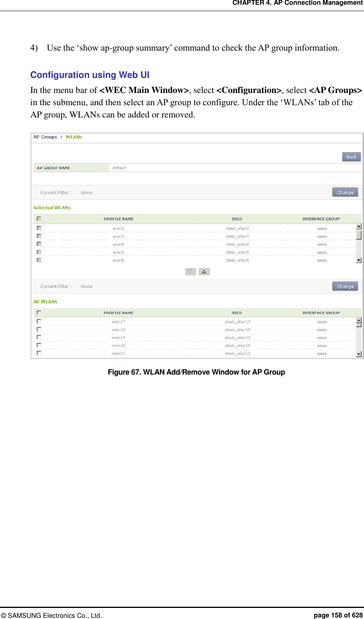Check the wlan5 row checkbox
Image resolution: width=364 pixels, height=619 pixels.
[x=39, y=252]
